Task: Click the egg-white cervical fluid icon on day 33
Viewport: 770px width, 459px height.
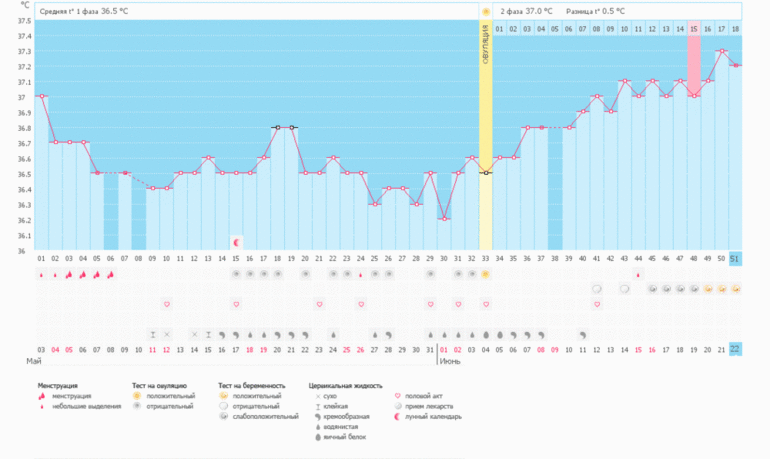Action: pos(485,334)
